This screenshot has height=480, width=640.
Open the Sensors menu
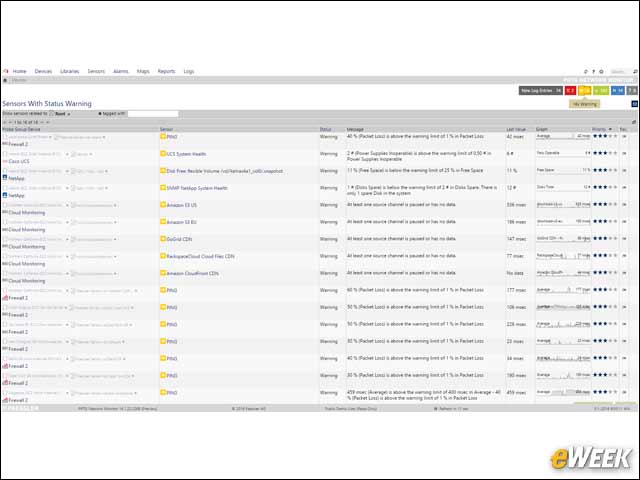point(96,71)
